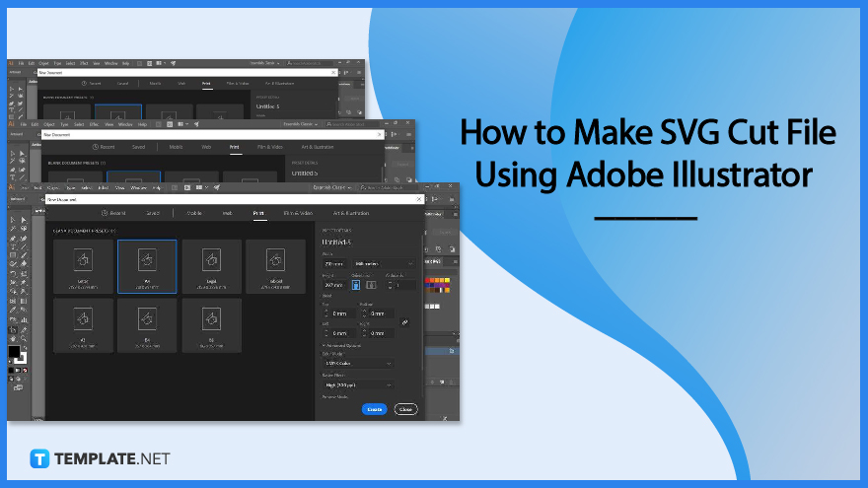Open the Effect menu in back window
The image size is (868, 488).
84,64
